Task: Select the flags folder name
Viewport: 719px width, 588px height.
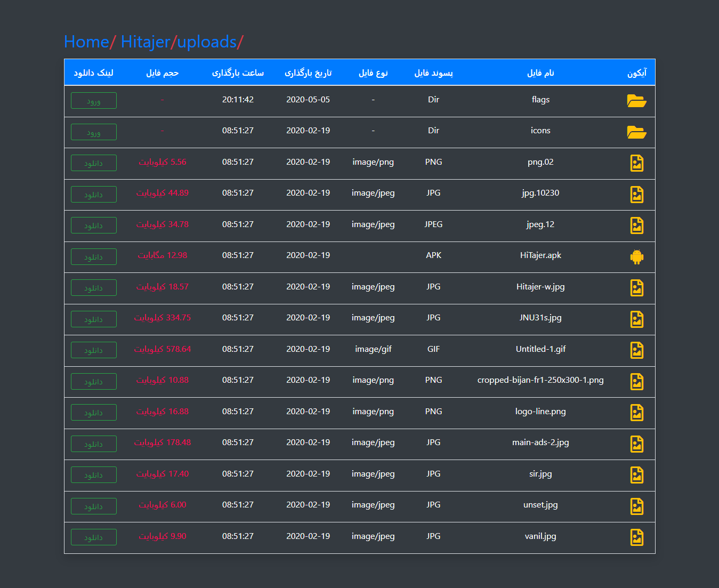Action: point(540,100)
